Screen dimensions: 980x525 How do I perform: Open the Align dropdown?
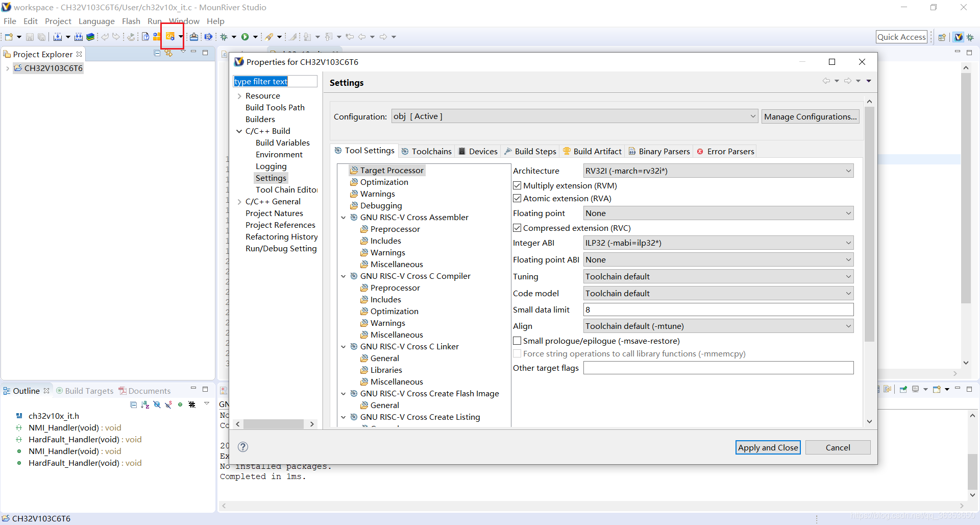718,326
